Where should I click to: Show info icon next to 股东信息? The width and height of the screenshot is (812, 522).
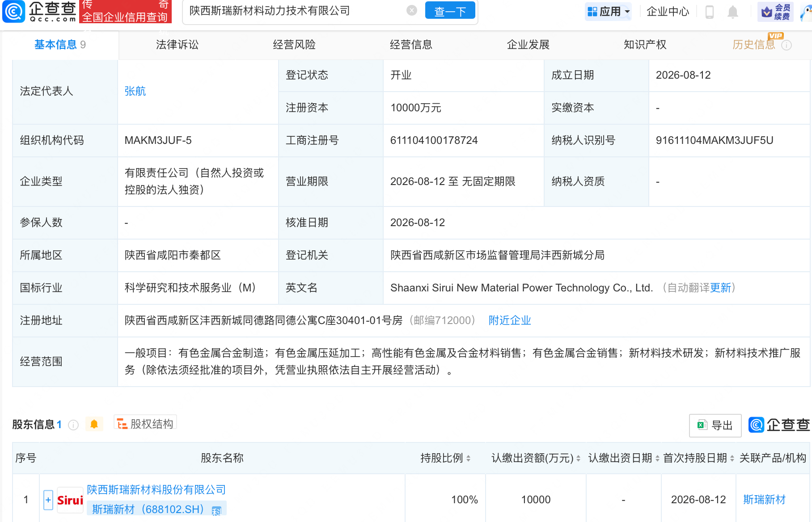point(73,425)
